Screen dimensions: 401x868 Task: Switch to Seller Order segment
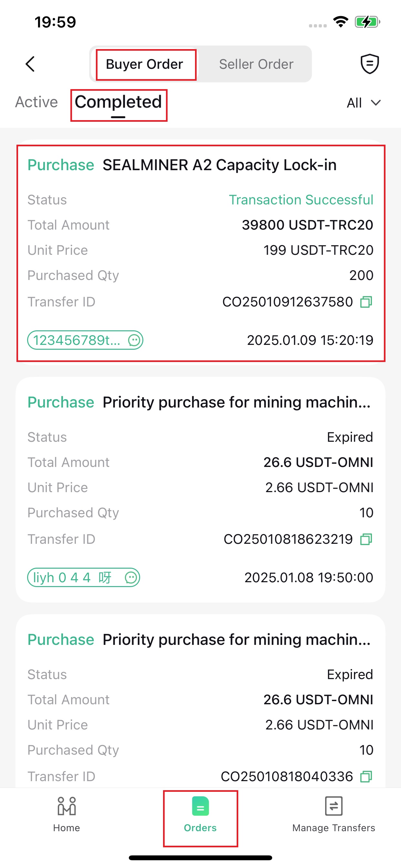point(256,64)
